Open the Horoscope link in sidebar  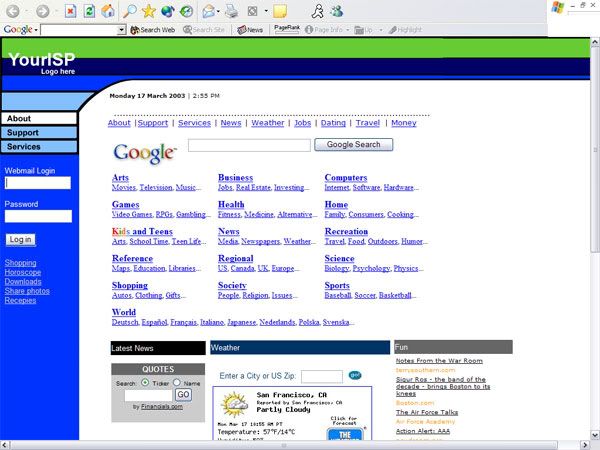(23, 272)
